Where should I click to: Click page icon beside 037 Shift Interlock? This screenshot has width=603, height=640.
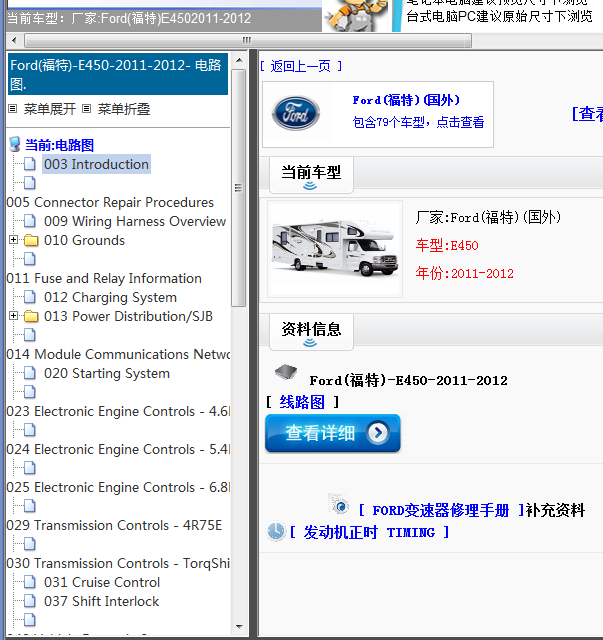(x=29, y=600)
